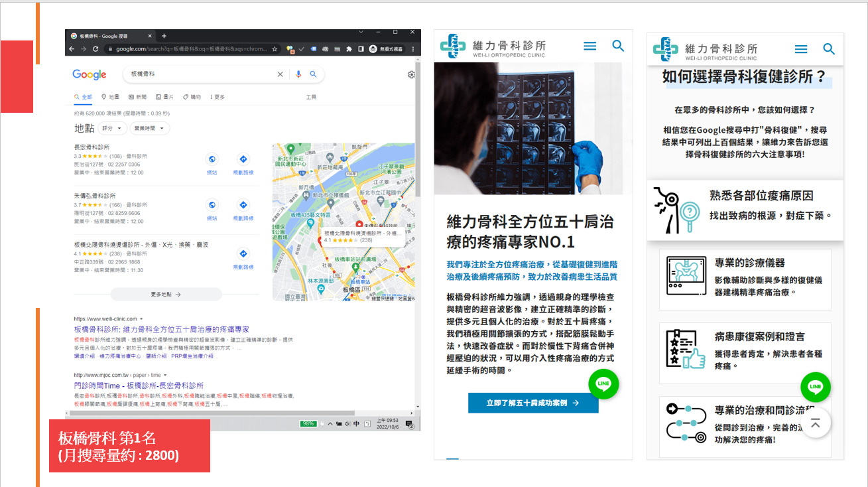Screen dimensions: 868x487
Task: Switch to the 圖片 tab
Action: coord(164,97)
